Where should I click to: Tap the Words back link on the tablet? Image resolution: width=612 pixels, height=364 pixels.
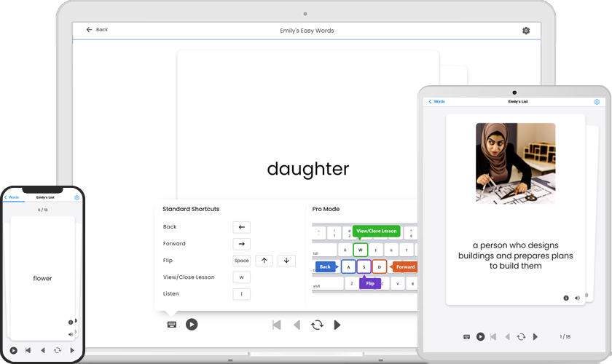[436, 101]
